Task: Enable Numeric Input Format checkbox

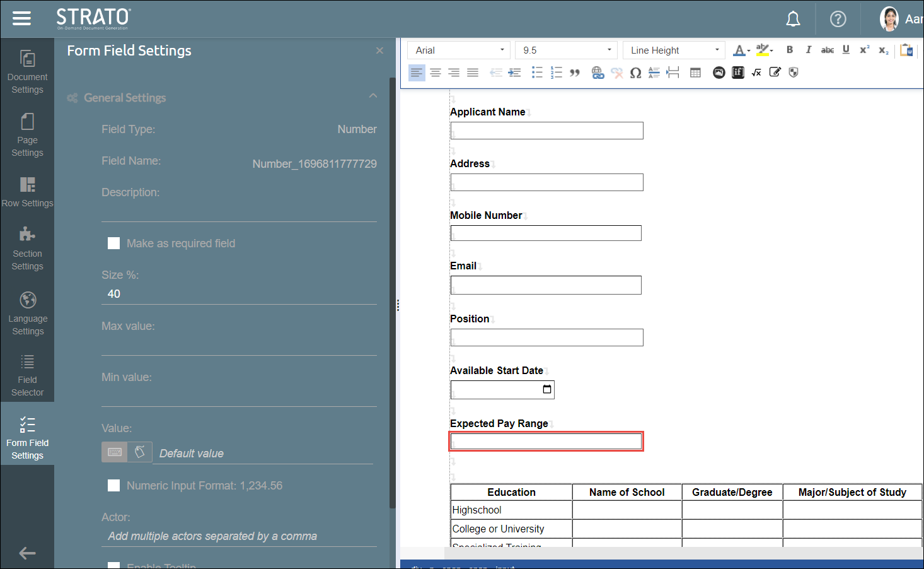Action: click(114, 486)
